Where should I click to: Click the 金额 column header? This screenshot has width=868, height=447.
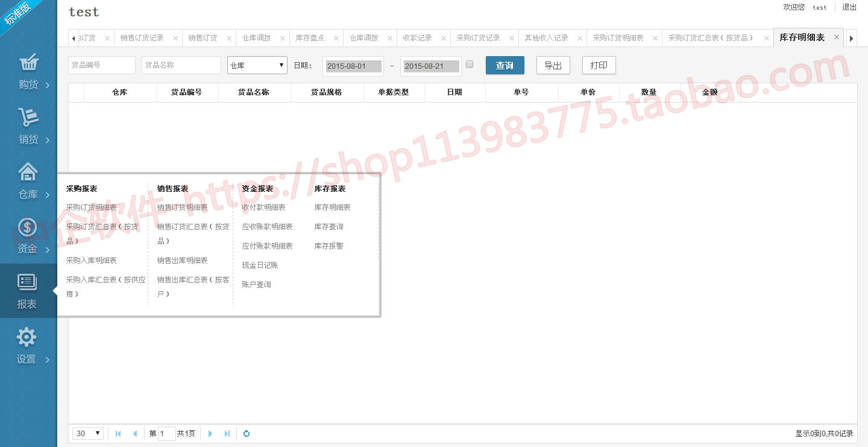(710, 92)
